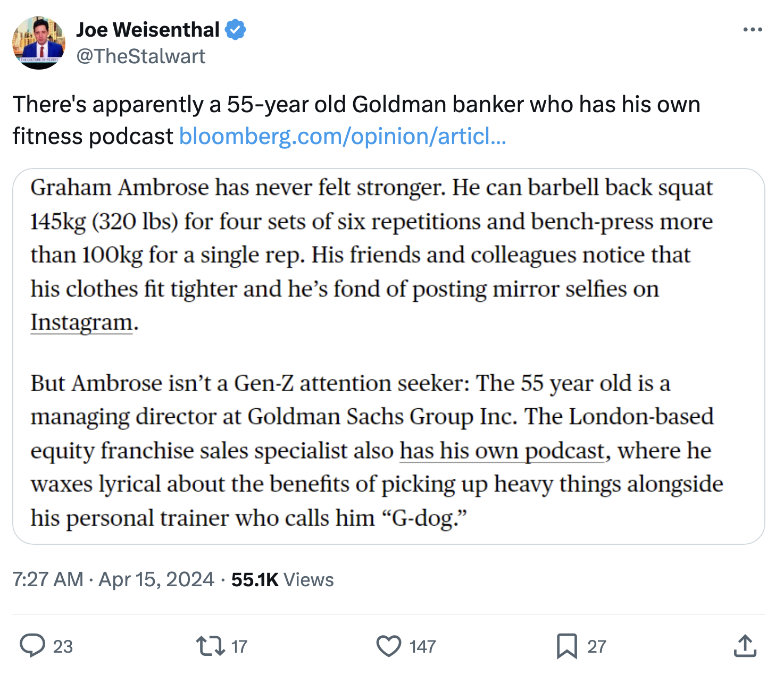Click the tweet text about Goldman banker
Screen dimensions: 784x675
356,105
